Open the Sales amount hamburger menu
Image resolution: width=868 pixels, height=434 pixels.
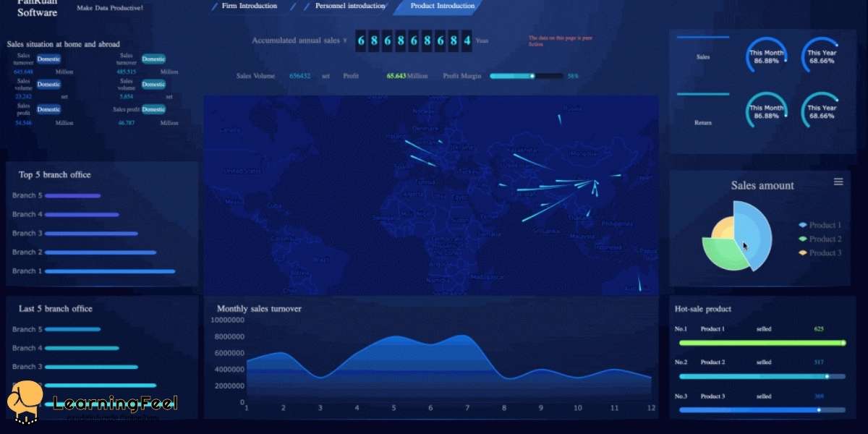[839, 182]
